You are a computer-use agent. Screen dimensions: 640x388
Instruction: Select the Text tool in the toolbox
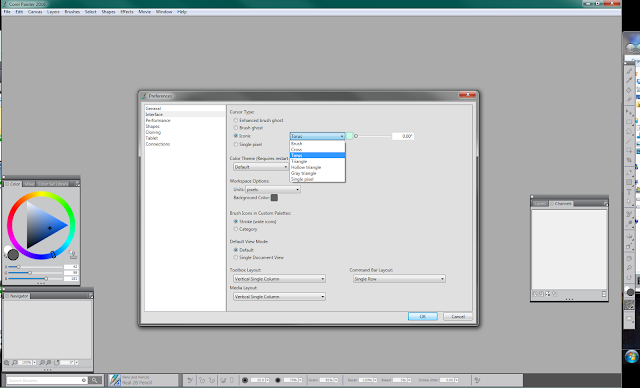629,192
